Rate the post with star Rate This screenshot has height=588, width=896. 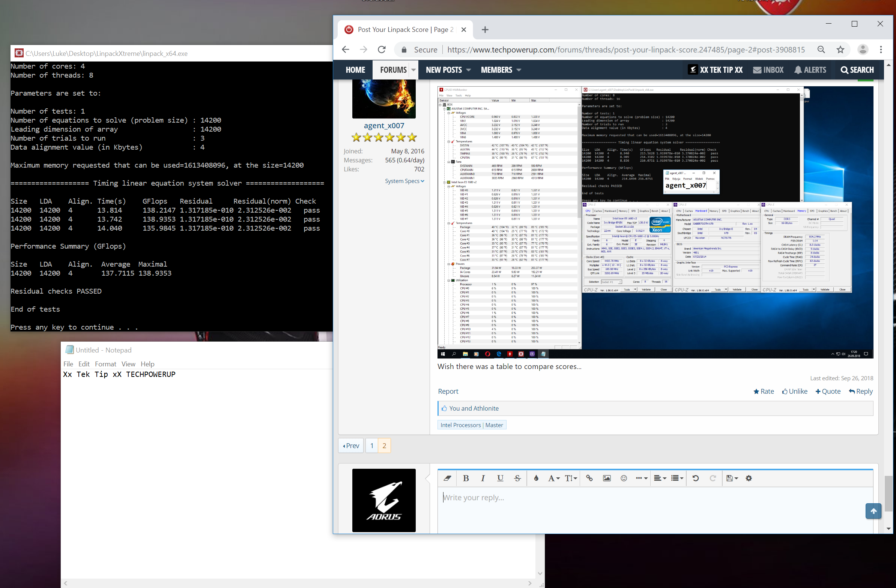764,391
